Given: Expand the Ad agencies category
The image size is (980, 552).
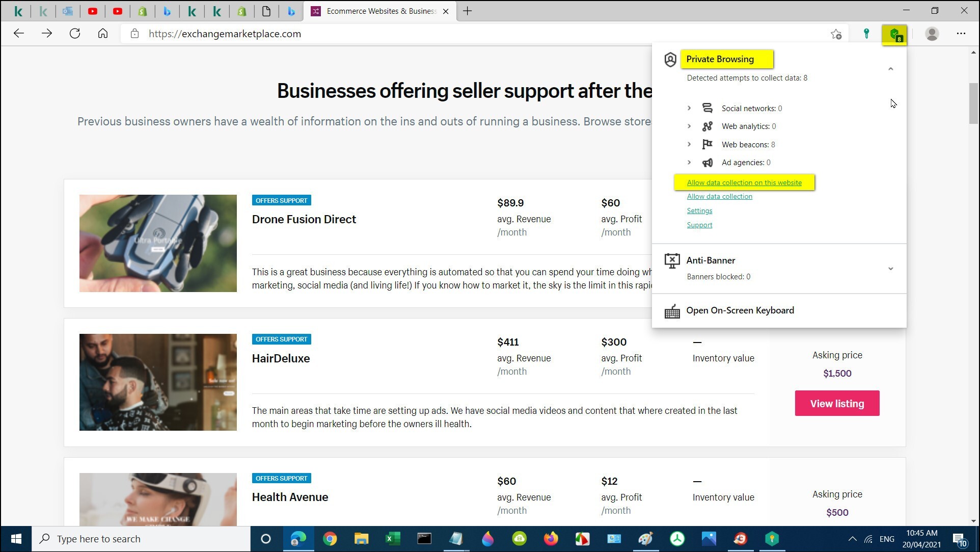Looking at the screenshot, I should (689, 163).
